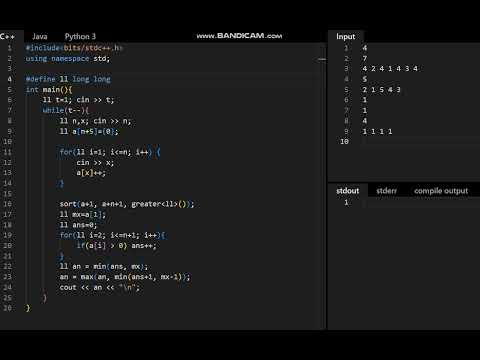
Task: Click the '#define ll long long' line
Action: [x=68, y=79]
